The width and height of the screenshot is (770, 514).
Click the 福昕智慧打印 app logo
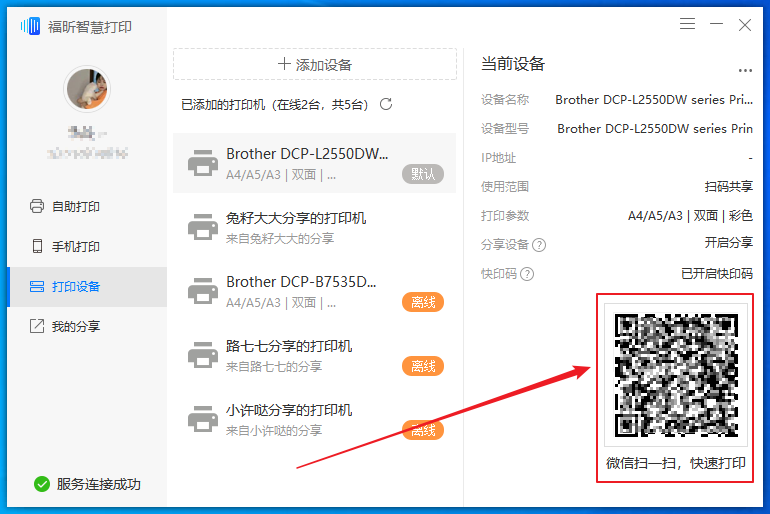[x=30, y=26]
